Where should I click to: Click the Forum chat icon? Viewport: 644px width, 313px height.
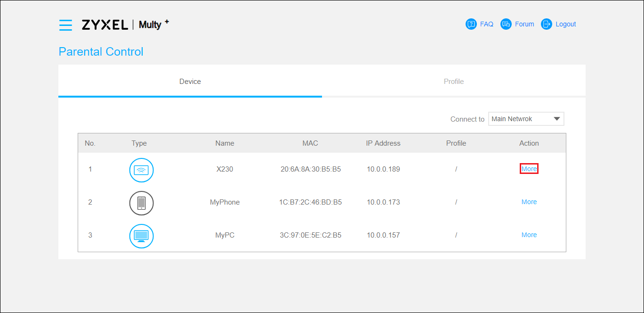506,24
